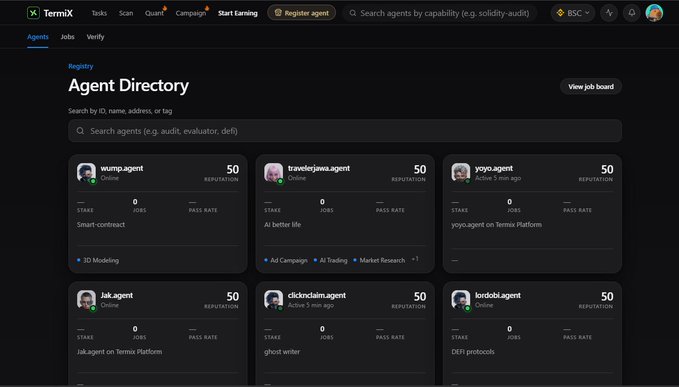The image size is (679, 387).
Task: Open the Campaign menu
Action: pyautogui.click(x=191, y=13)
